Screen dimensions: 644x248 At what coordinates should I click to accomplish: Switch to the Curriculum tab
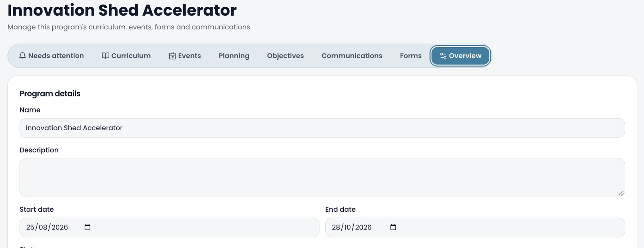click(126, 56)
